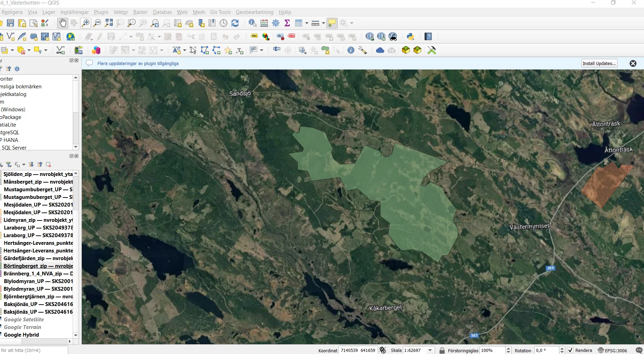This screenshot has height=354, width=644.
Task: Toggle extents display next to coordinates
Action: tap(383, 350)
